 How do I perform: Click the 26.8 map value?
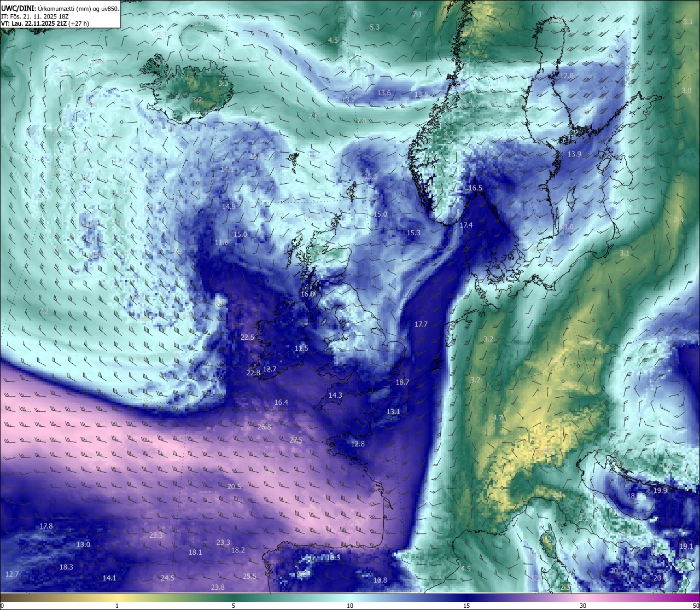coord(264,427)
